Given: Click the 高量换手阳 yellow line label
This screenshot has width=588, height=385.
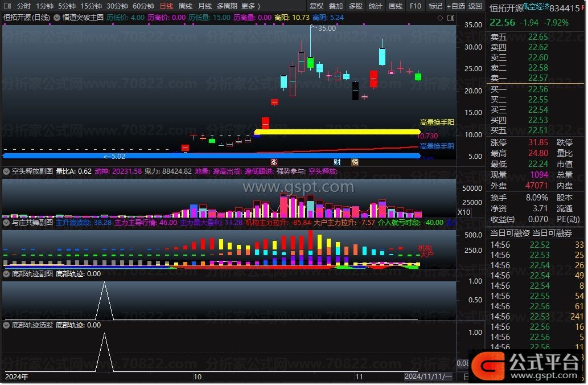Looking at the screenshot, I should [x=437, y=122].
